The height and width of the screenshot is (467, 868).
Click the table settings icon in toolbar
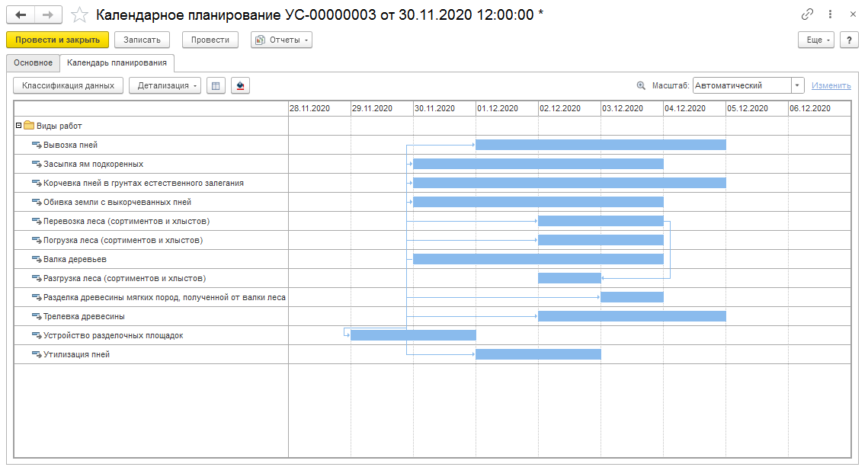click(x=216, y=86)
